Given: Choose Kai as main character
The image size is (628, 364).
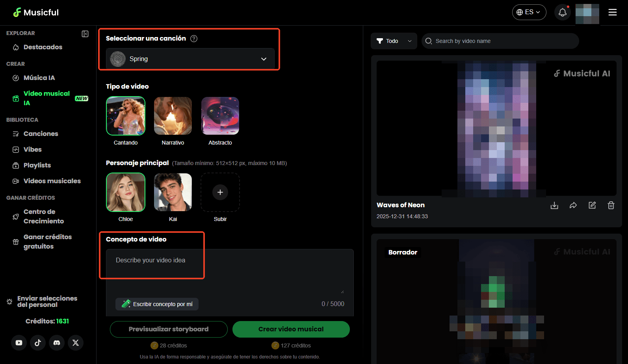Looking at the screenshot, I should 173,192.
